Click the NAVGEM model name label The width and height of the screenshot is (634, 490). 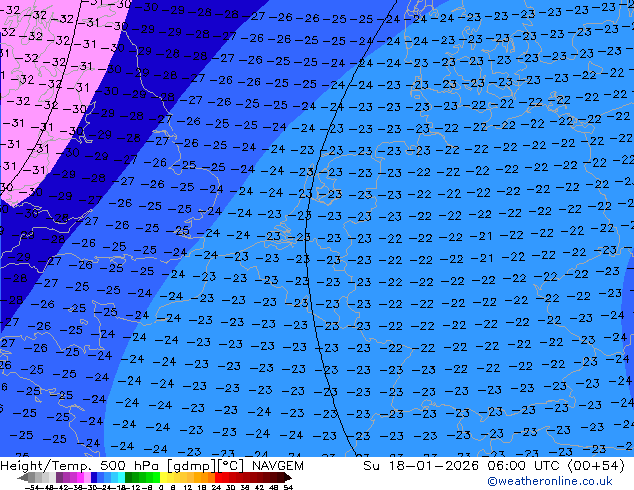click(x=278, y=466)
